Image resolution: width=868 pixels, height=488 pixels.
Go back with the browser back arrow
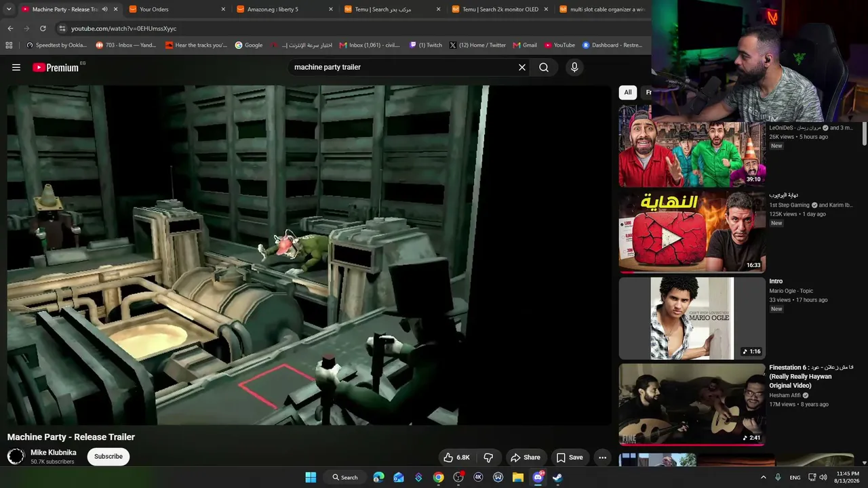10,28
